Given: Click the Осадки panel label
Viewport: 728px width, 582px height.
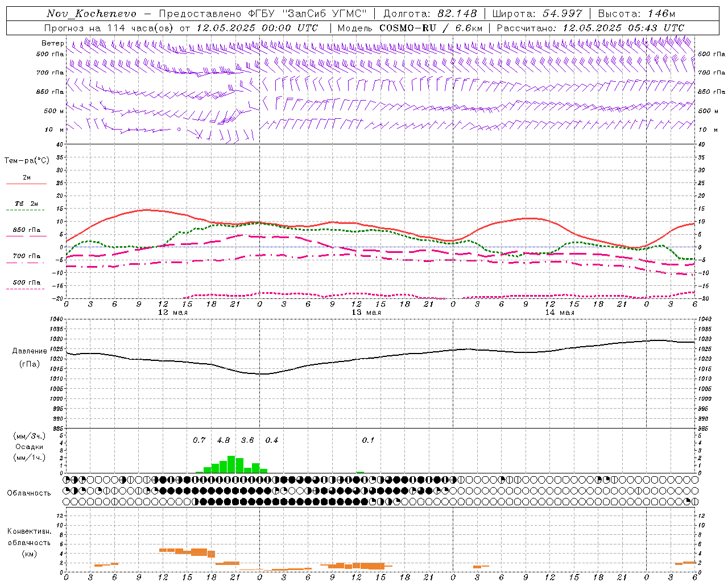Looking at the screenshot, I should 30,447.
